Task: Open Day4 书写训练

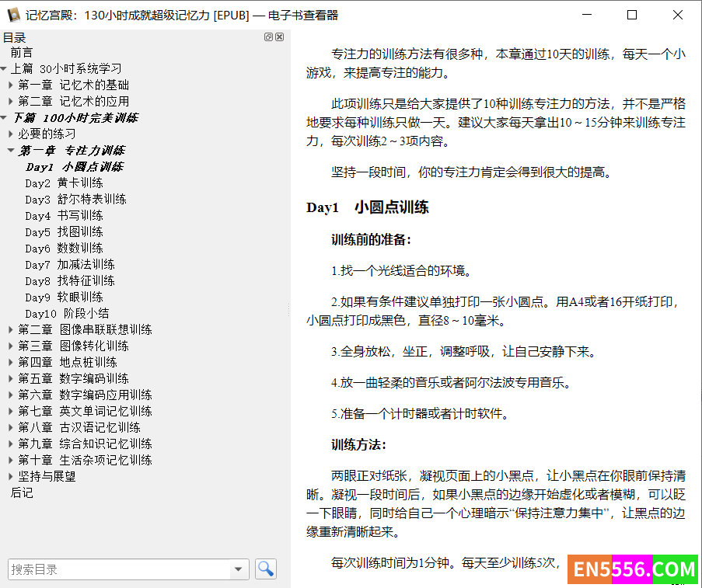Action: [x=64, y=216]
